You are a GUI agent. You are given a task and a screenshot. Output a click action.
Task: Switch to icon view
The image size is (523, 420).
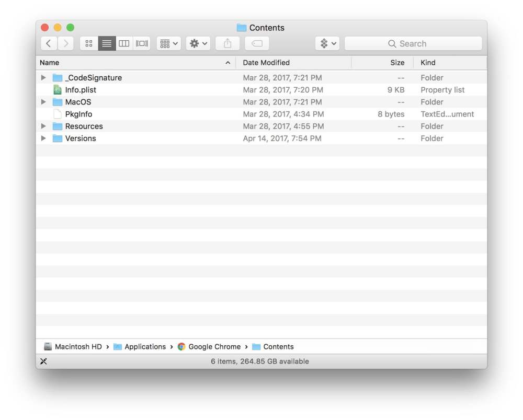89,43
